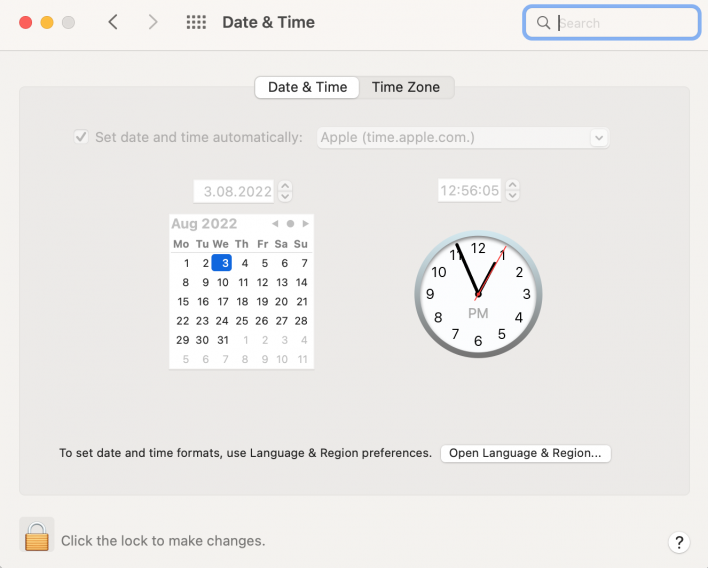This screenshot has height=568, width=708.
Task: Select August 28 in calendar
Action: [x=301, y=321]
